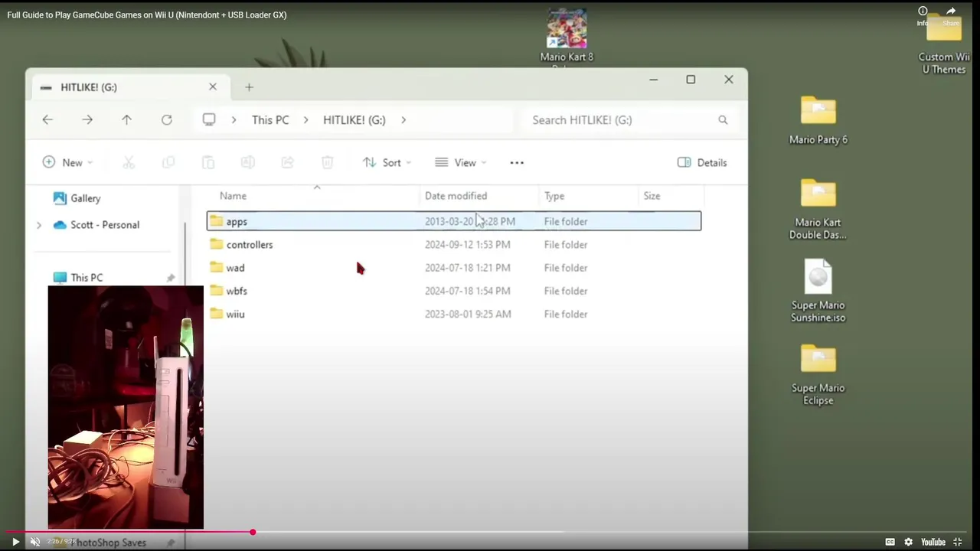Go up one folder level
Viewport: 980px width, 551px height.
pyautogui.click(x=127, y=120)
